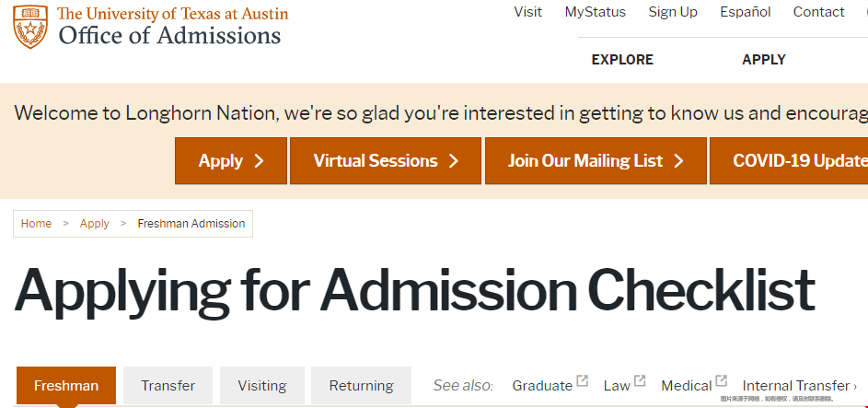Switch to the Transfer tab

click(x=168, y=385)
